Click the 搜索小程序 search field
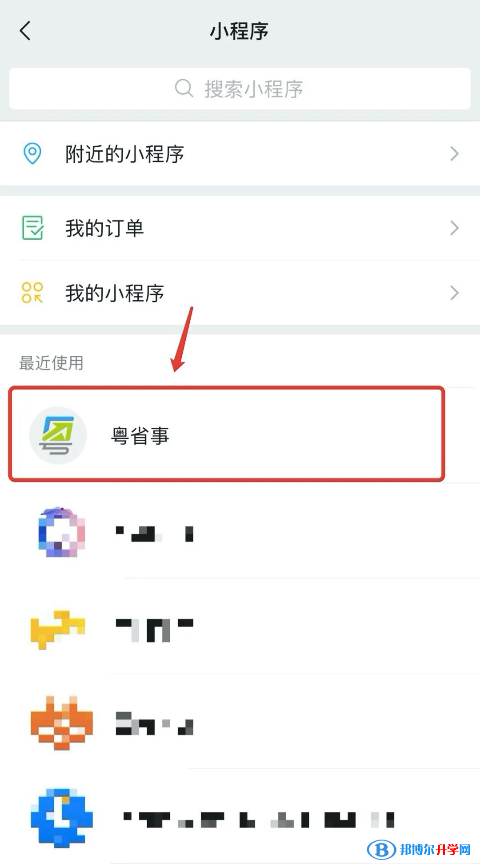The image size is (480, 868). tap(240, 88)
